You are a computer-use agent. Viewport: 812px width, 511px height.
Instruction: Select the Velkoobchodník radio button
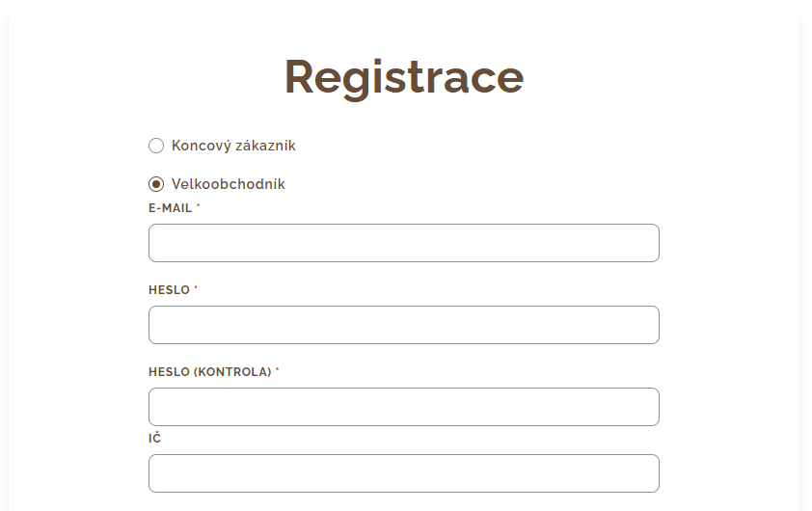point(156,184)
